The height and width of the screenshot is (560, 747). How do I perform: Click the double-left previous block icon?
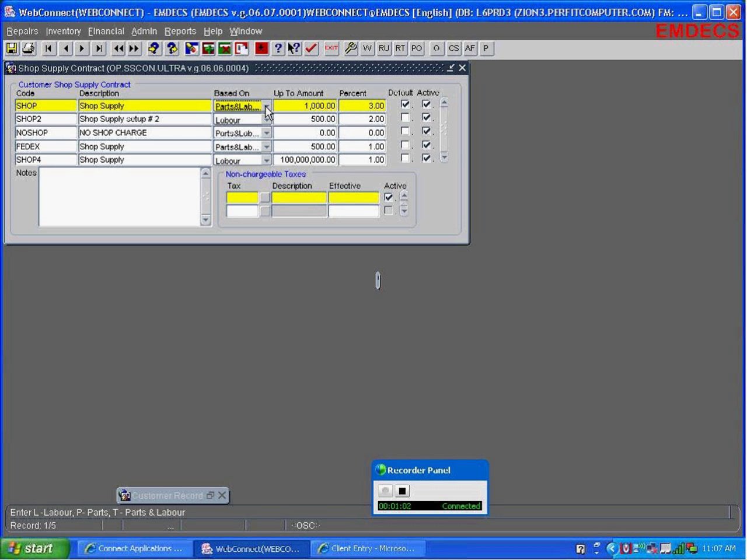pyautogui.click(x=118, y=48)
